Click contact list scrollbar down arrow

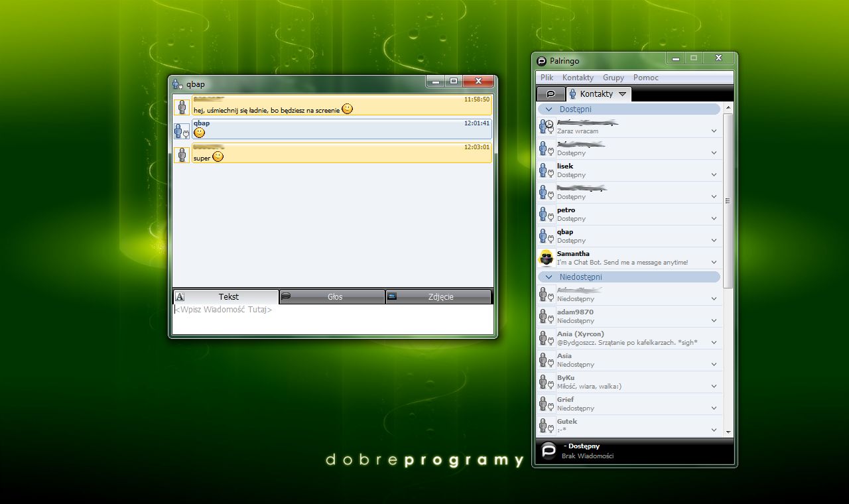(x=728, y=432)
